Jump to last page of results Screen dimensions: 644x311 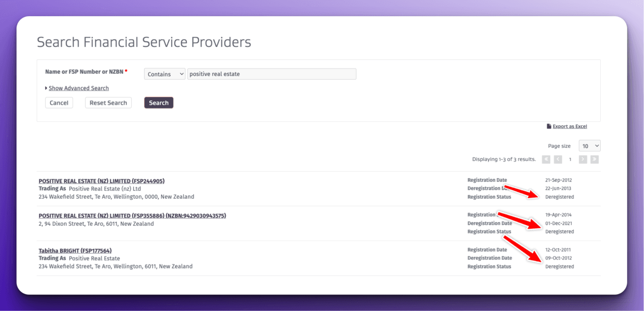click(x=594, y=159)
